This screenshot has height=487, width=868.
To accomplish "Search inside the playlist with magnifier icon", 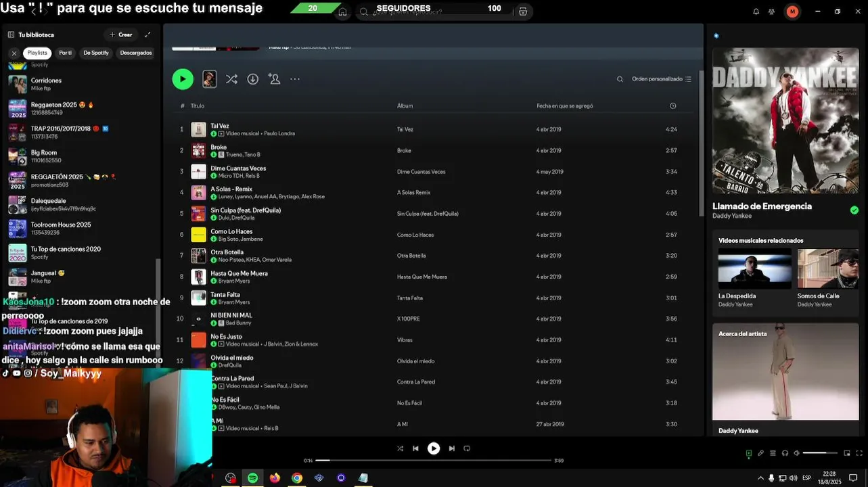I will 620,79.
